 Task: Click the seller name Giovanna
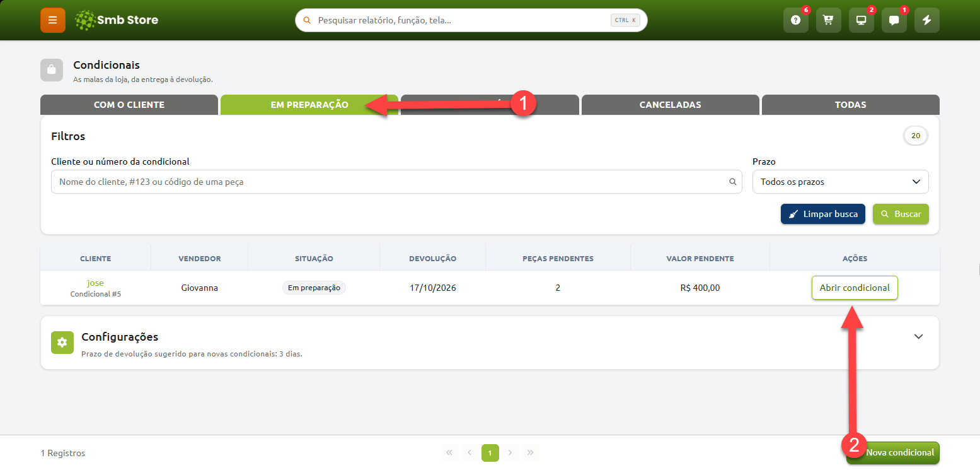(200, 288)
